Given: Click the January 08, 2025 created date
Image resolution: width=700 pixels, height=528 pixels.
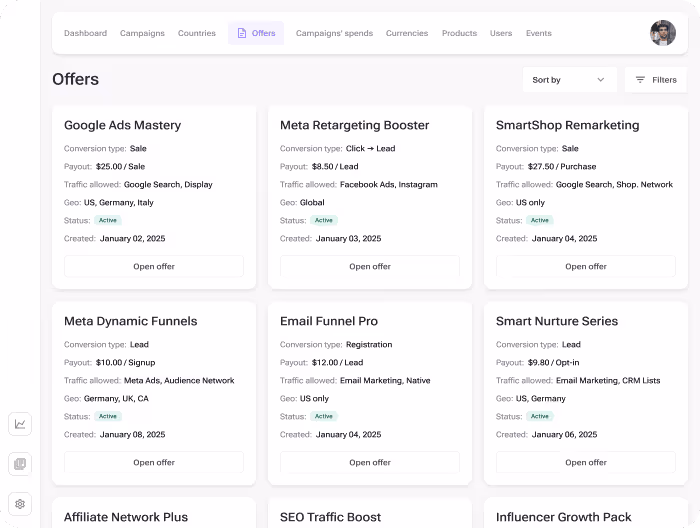Looking at the screenshot, I should [x=133, y=435].
